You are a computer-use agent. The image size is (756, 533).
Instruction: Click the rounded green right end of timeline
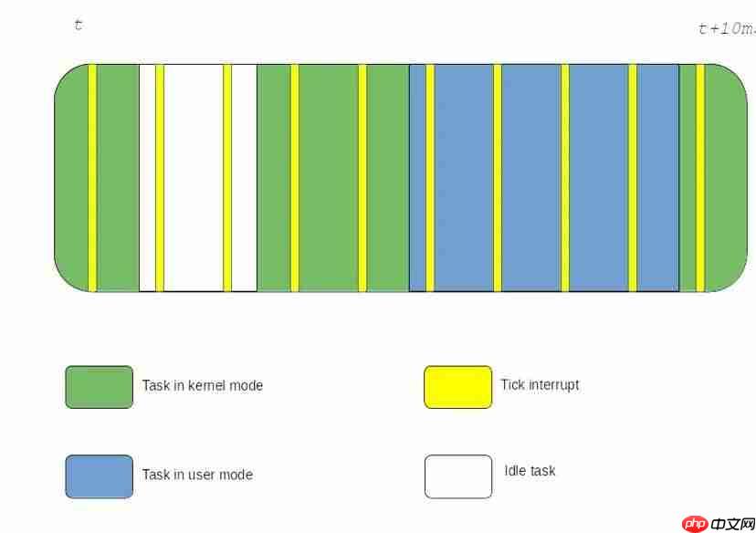tap(724, 178)
